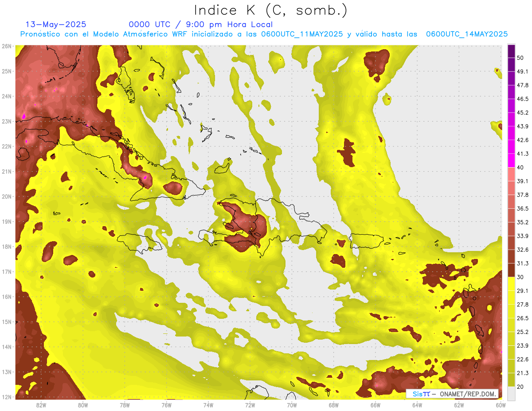Click the 43.9 color bar label
532x411 pixels.
pyautogui.click(x=523, y=126)
